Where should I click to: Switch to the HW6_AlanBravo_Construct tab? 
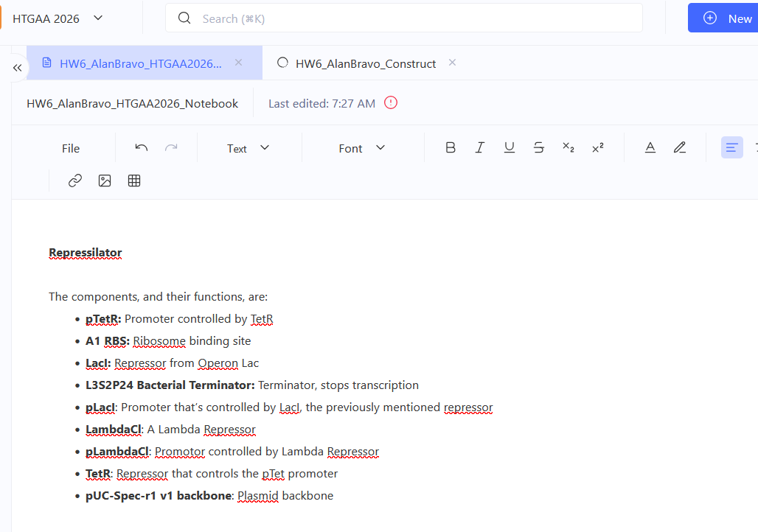(366, 64)
